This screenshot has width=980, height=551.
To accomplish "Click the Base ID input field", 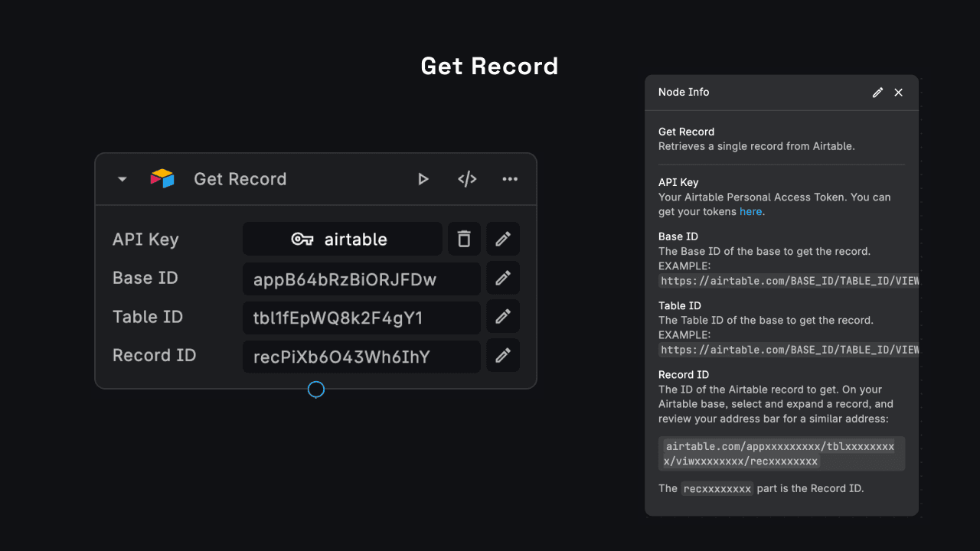I will (x=361, y=279).
